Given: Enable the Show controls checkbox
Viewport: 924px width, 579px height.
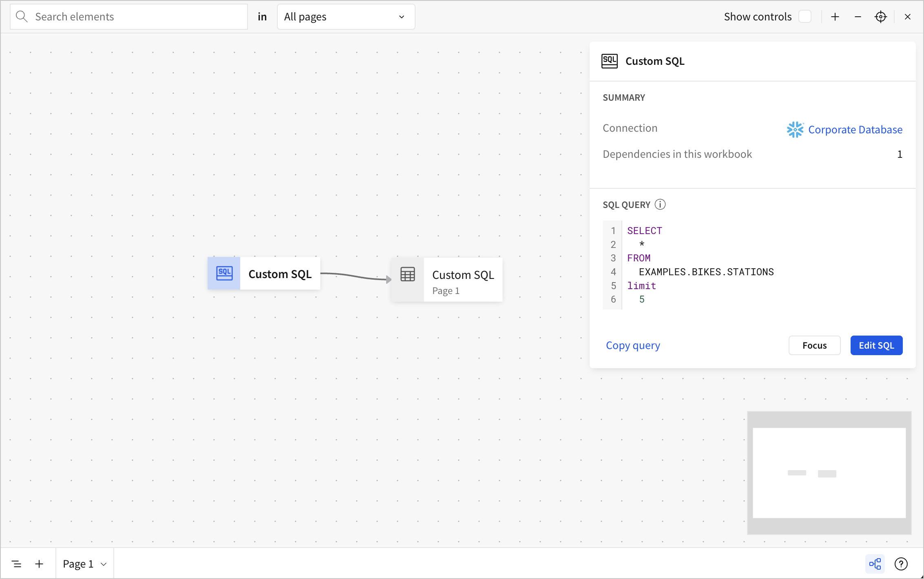Looking at the screenshot, I should 805,17.
